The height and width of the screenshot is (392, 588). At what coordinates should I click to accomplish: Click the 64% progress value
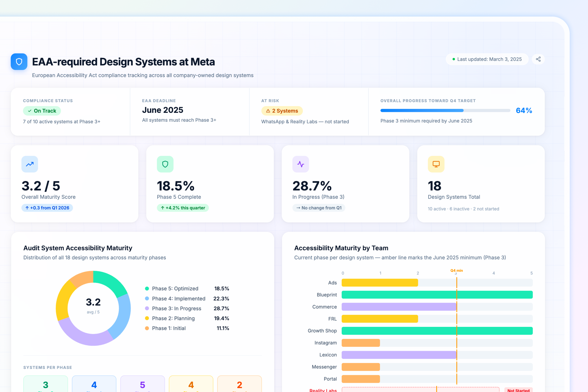click(524, 110)
